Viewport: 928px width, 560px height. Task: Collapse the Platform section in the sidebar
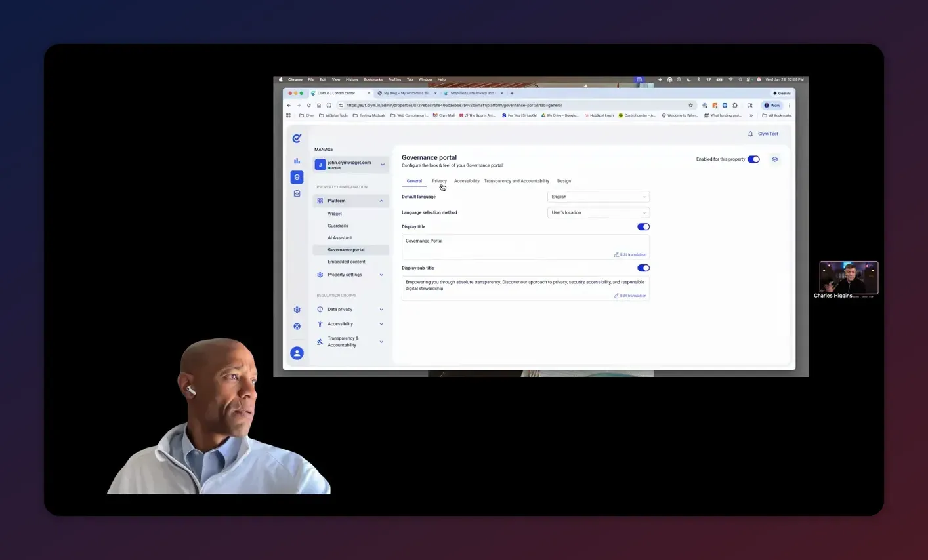[381, 200]
